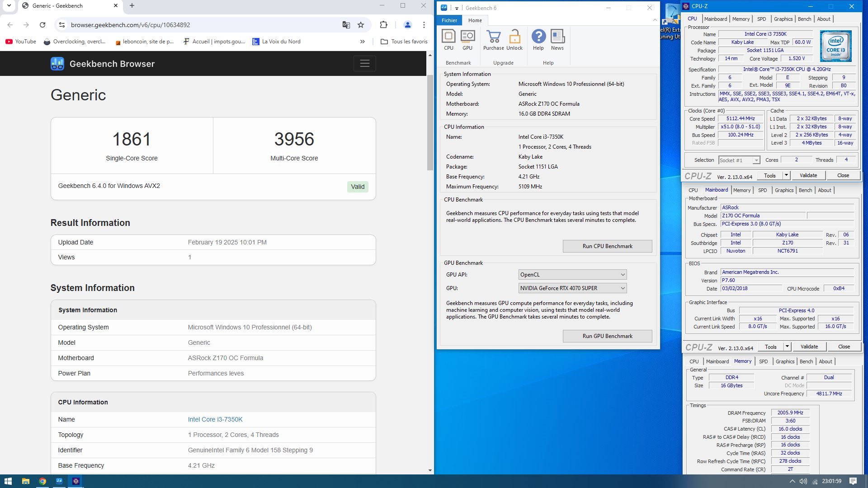Click the Intel Core i3 logo in CPU-Z
Viewport: 868px width, 488px height.
(x=836, y=46)
